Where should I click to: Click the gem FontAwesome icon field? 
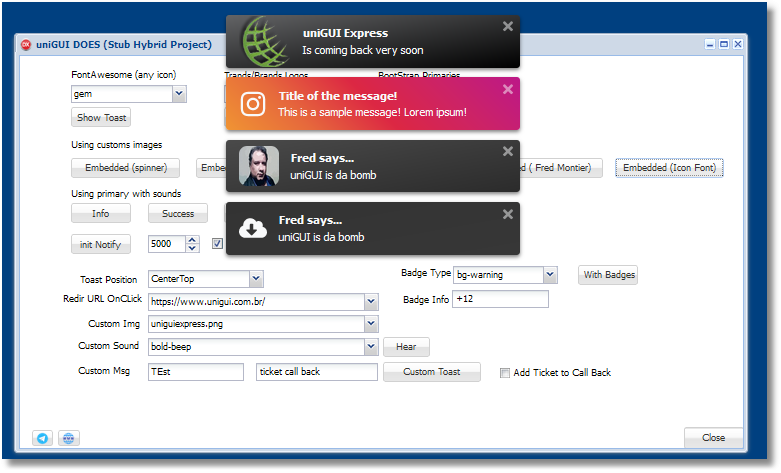point(122,94)
